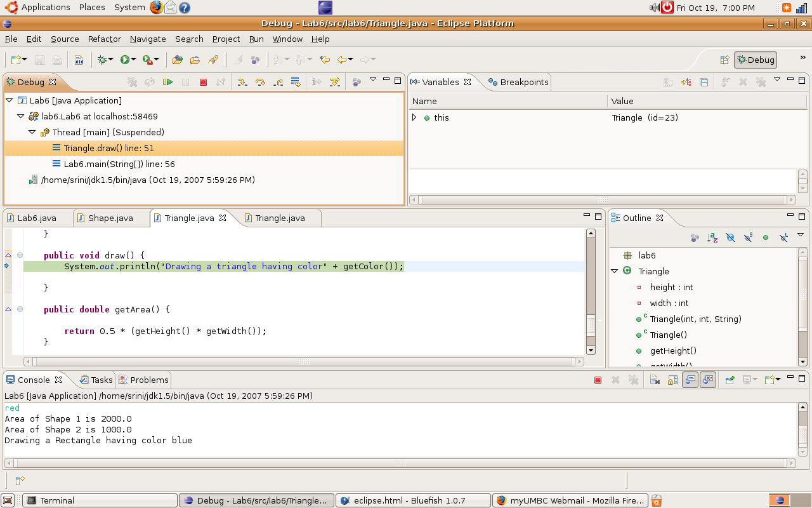
Task: Select Lab6.main(String[]) line: 56 stack frame
Action: 119,164
